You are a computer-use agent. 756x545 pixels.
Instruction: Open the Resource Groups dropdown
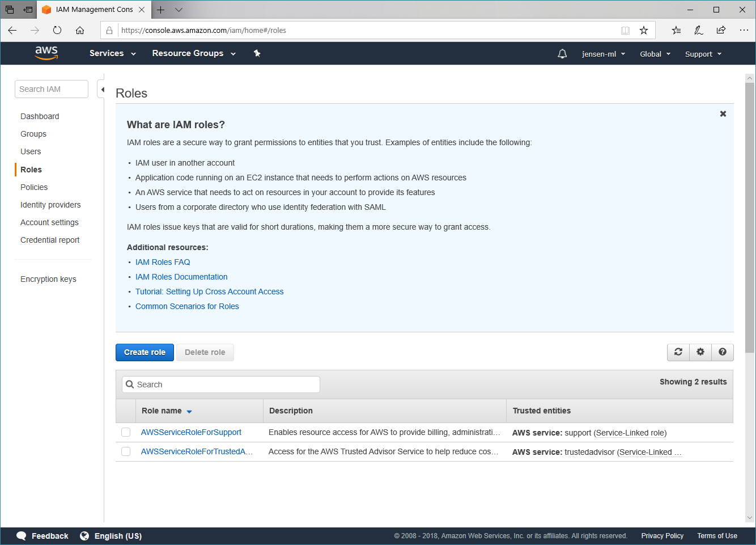[193, 53]
